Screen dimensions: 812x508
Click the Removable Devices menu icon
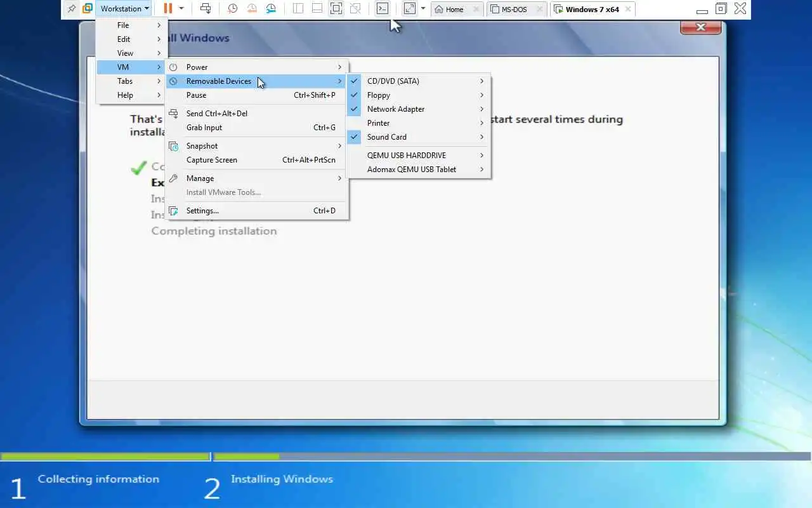point(173,81)
